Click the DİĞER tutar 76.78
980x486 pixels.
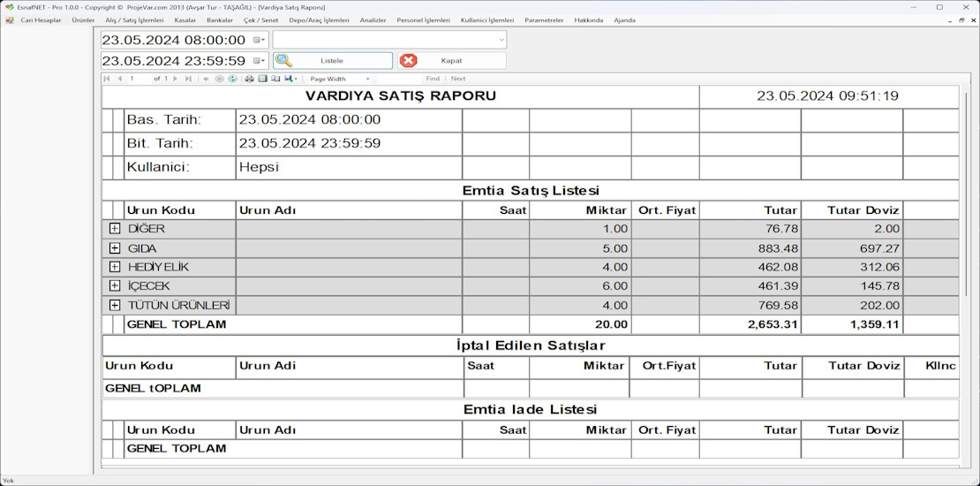[782, 229]
